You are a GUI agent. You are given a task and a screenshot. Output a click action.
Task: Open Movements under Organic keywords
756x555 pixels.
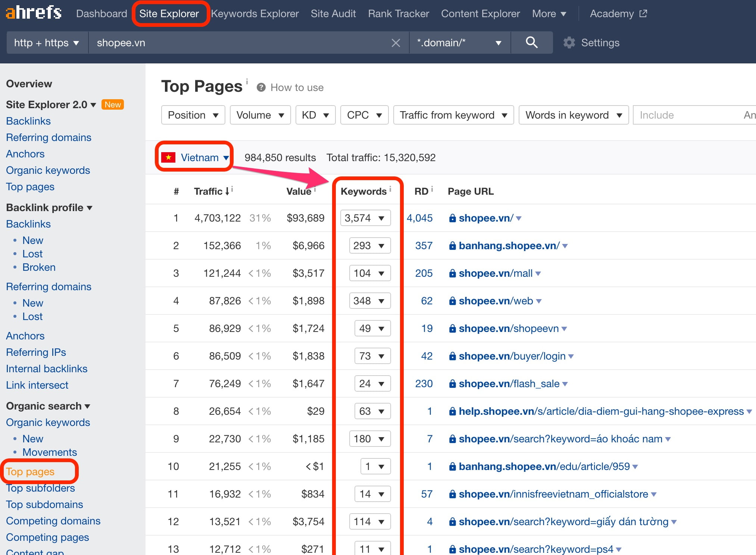coord(50,452)
